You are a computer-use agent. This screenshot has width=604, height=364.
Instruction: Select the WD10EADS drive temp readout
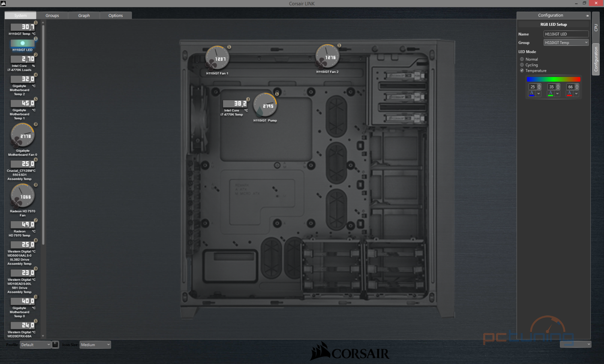pyautogui.click(x=23, y=272)
